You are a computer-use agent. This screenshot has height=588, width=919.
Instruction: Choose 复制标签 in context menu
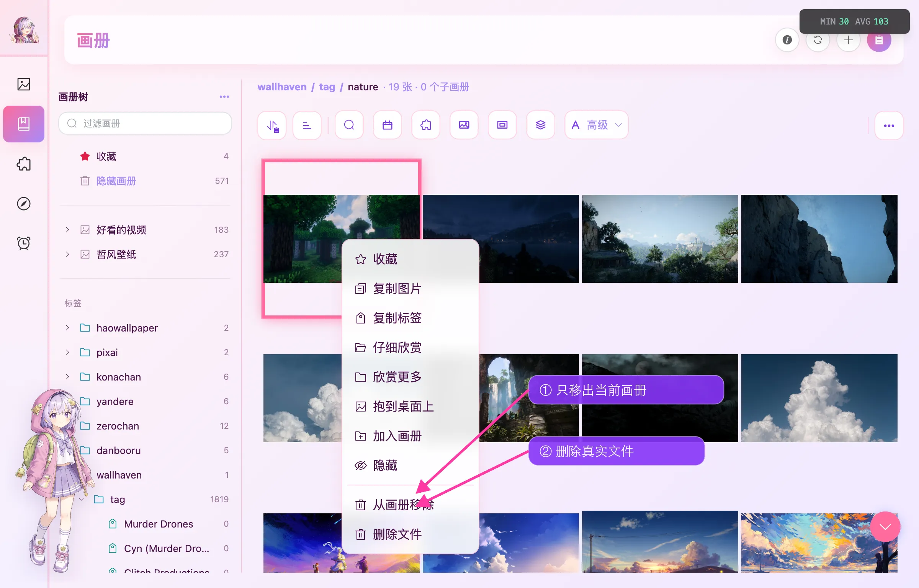click(410, 318)
